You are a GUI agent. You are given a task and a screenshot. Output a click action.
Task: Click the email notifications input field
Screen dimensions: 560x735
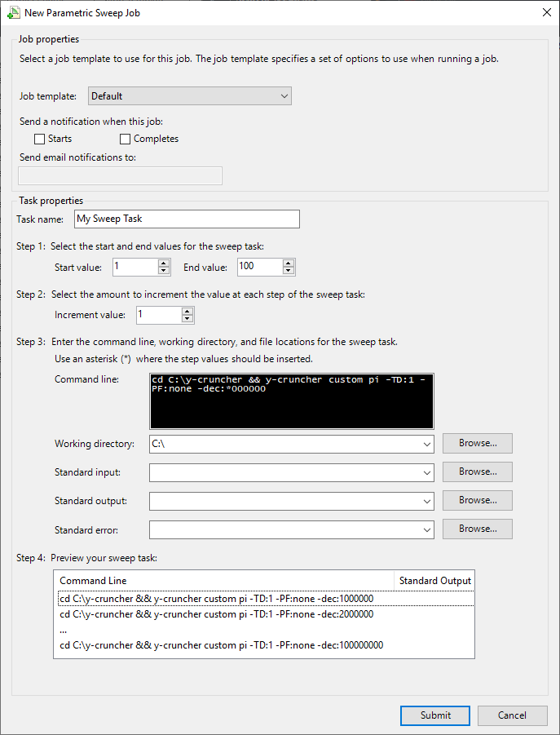(x=120, y=175)
